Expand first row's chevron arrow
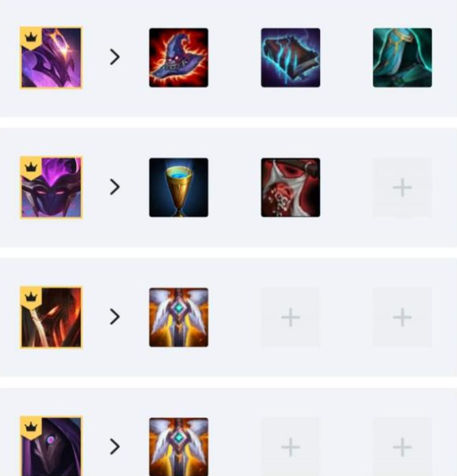The image size is (457, 476). pyautogui.click(x=115, y=57)
